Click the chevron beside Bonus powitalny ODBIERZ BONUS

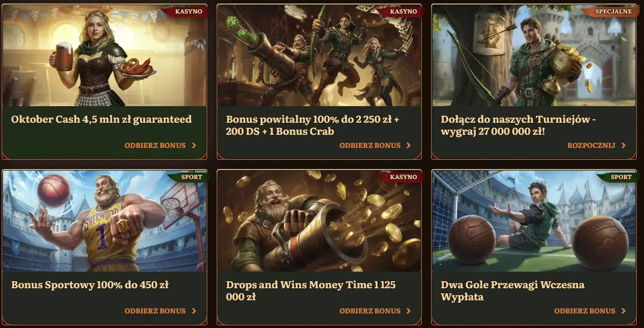tap(409, 145)
